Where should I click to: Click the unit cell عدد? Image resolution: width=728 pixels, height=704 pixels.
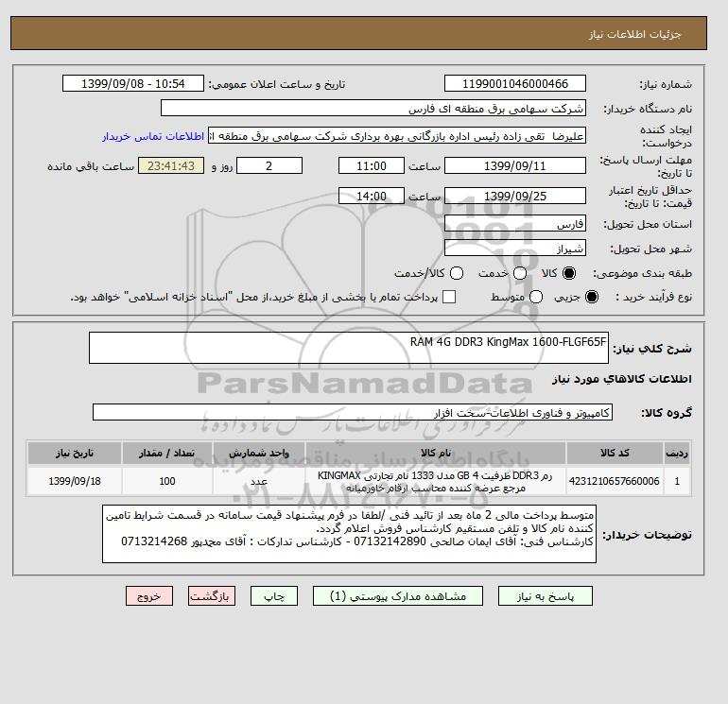coord(259,481)
